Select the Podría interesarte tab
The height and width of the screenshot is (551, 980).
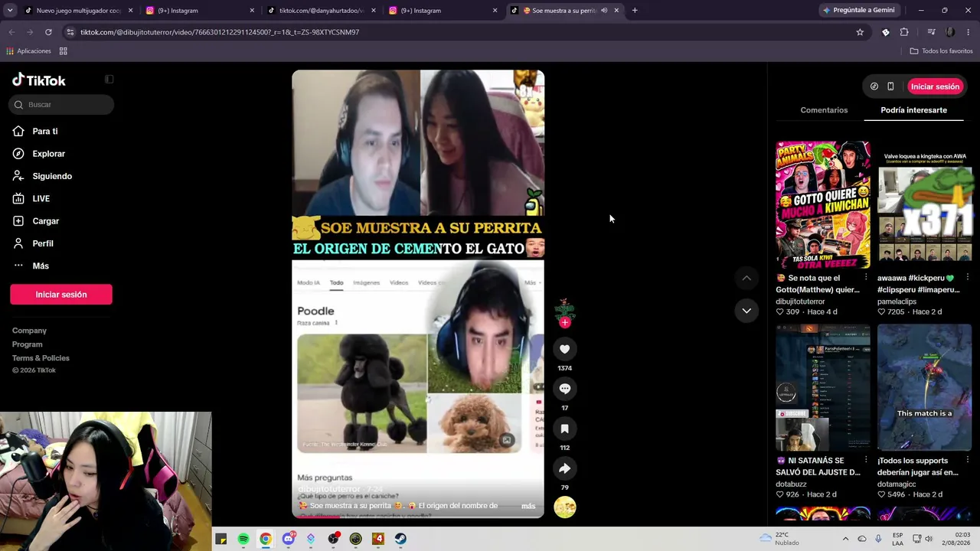tap(913, 110)
